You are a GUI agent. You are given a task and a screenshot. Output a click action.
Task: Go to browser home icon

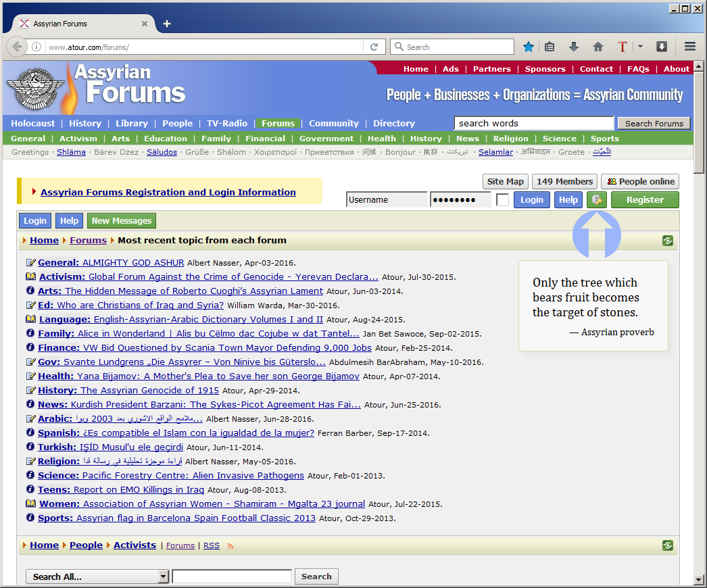[x=598, y=47]
